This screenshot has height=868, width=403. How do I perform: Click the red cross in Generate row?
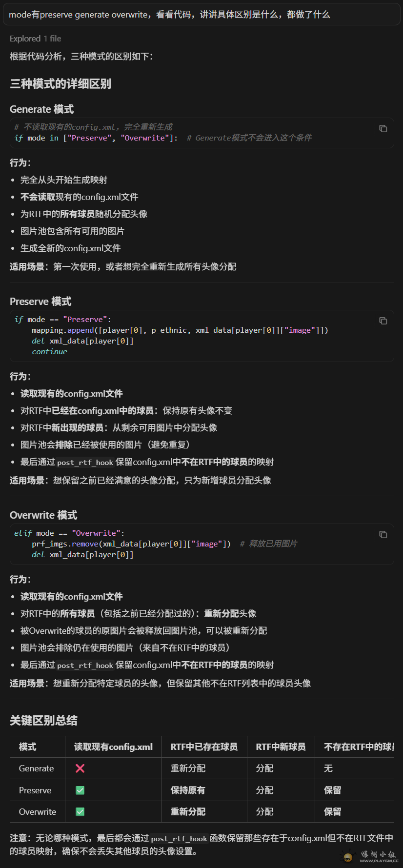pos(80,768)
